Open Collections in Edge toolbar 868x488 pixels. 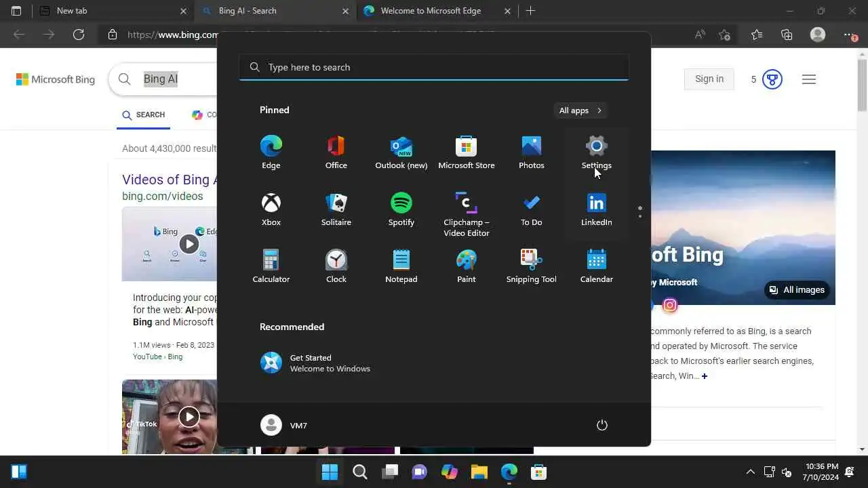click(787, 35)
